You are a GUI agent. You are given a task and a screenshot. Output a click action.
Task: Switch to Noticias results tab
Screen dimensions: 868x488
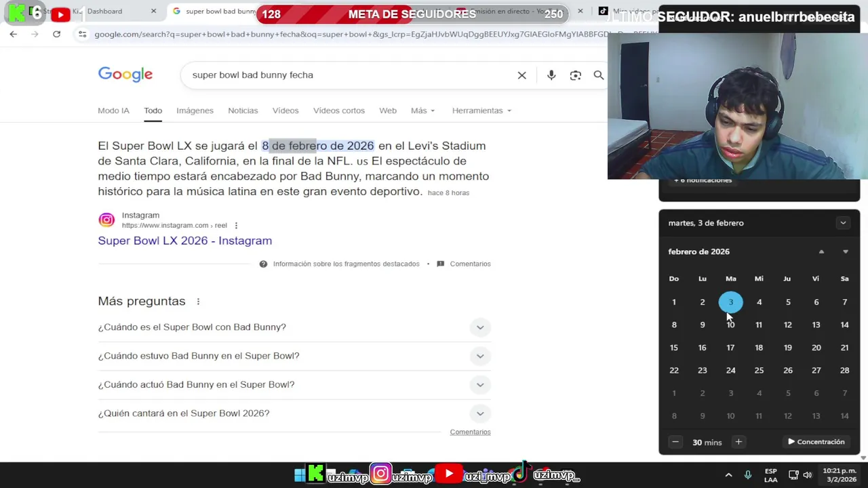(x=243, y=110)
